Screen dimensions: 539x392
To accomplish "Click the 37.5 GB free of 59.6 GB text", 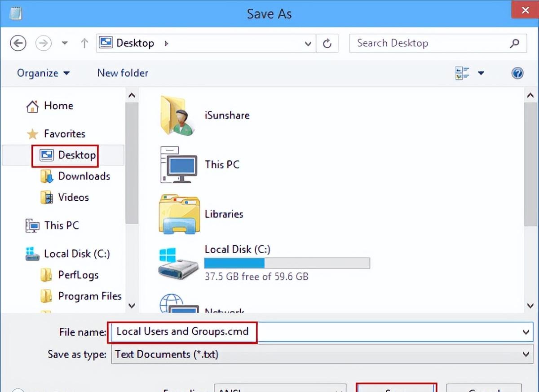I will [x=256, y=276].
